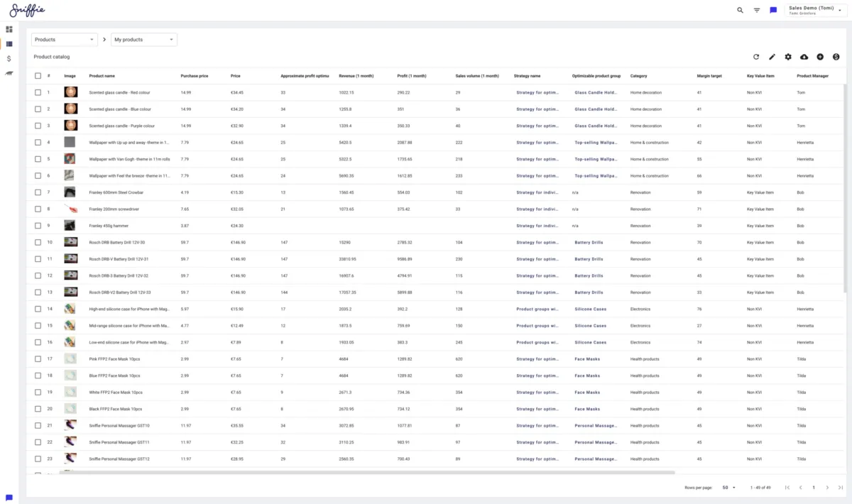Screen dimensions: 852x504
Task: Tick checkbox for Sniffie Personal Massager GST12
Action: click(x=38, y=459)
